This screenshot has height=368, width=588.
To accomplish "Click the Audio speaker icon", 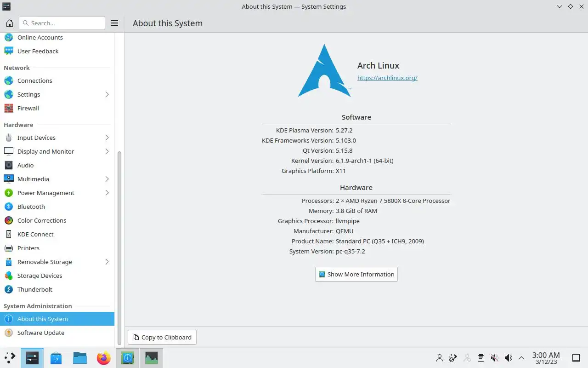I will (x=9, y=165).
